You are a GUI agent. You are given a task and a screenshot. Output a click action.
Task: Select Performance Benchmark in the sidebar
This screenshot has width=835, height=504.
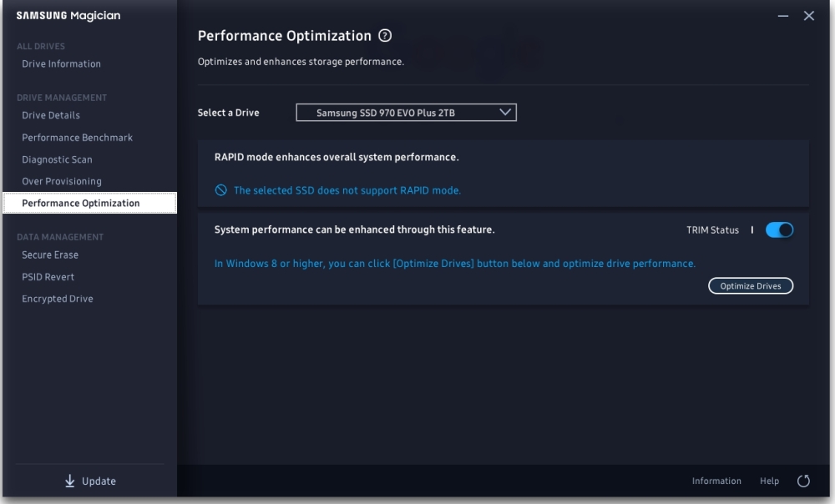(x=77, y=138)
